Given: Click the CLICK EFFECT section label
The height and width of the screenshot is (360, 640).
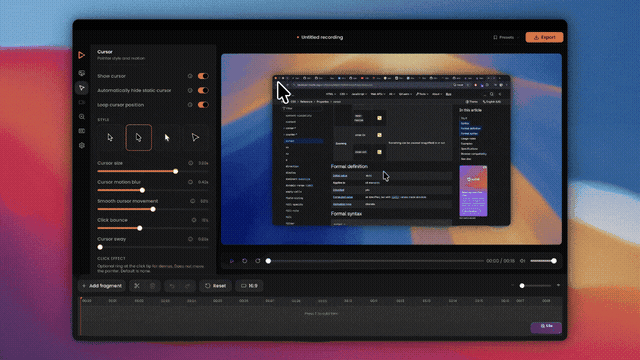Looking at the screenshot, I should tap(111, 258).
